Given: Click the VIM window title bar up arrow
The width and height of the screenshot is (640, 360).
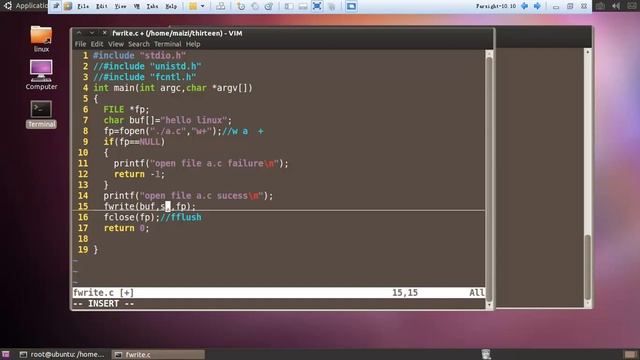Looking at the screenshot, I should click(79, 33).
